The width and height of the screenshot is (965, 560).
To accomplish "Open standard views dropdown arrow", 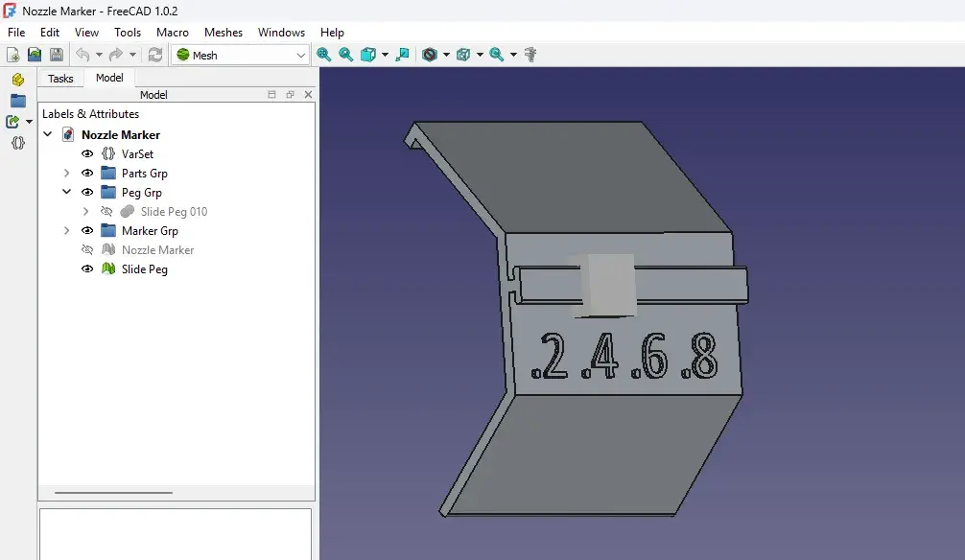I will tap(385, 55).
